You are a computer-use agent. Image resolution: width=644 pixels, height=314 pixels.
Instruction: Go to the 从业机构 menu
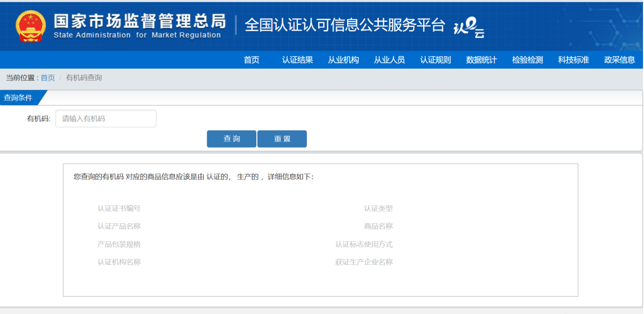pyautogui.click(x=343, y=60)
